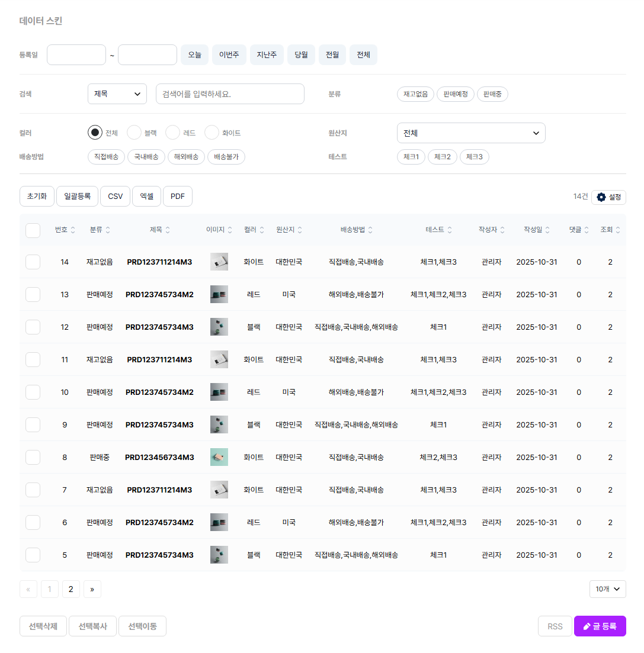Image resolution: width=644 pixels, height=653 pixels.
Task: Click the search keyword input field
Action: [230, 94]
